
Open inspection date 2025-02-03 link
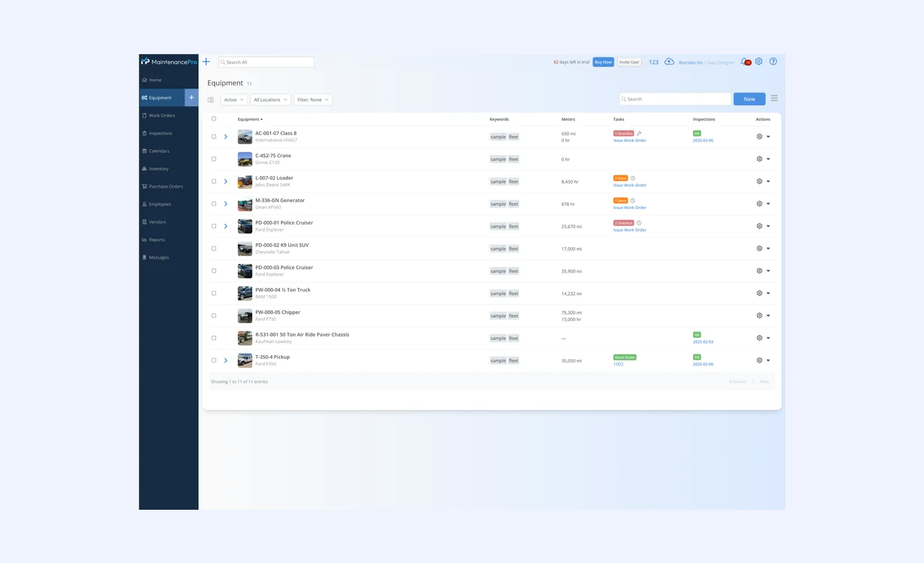click(x=703, y=342)
